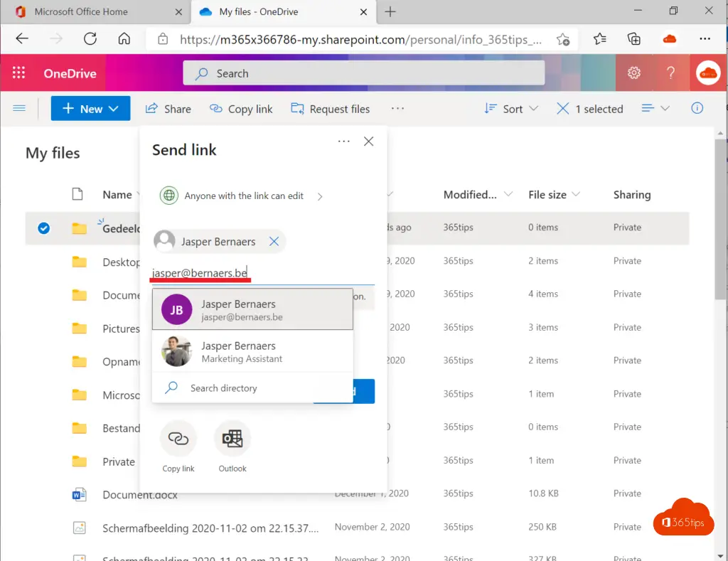Viewport: 728px width, 561px height.
Task: Select Jasper Bernaers jasper@bernaers.be suggestion
Action: [x=252, y=310]
